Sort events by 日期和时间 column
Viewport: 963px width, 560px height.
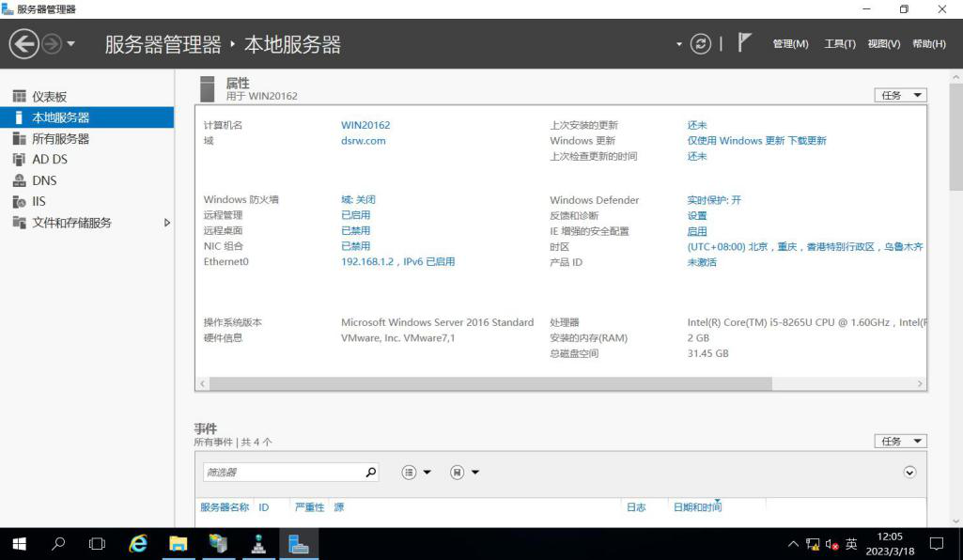click(698, 507)
